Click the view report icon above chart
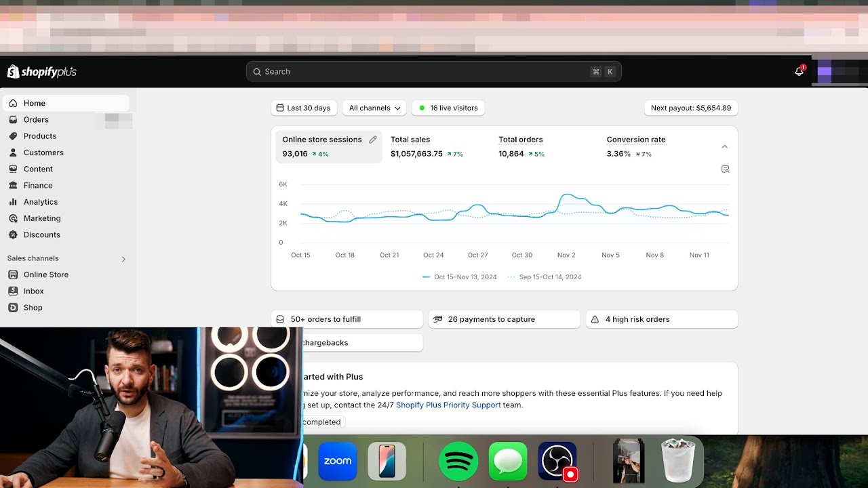The height and width of the screenshot is (488, 868). click(725, 169)
